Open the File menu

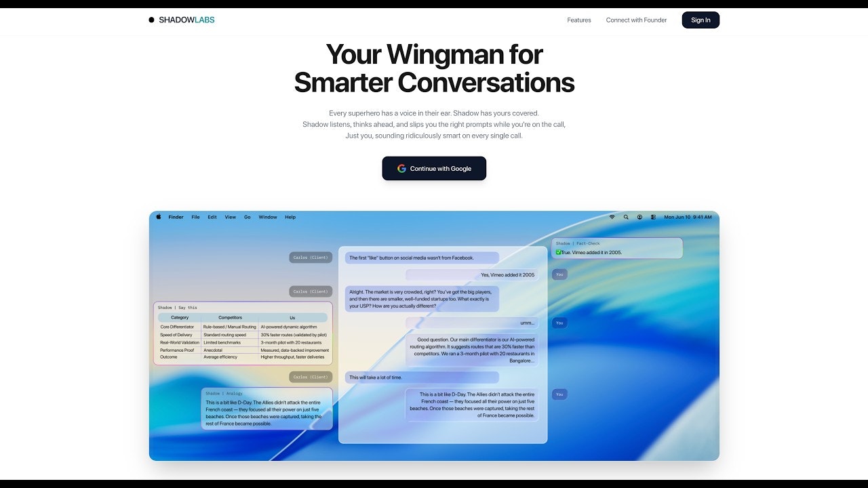(195, 217)
